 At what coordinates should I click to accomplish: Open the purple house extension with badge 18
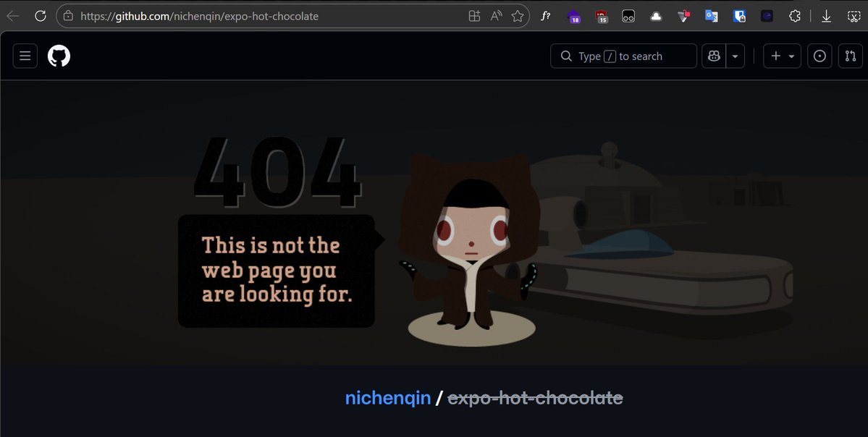pyautogui.click(x=574, y=17)
